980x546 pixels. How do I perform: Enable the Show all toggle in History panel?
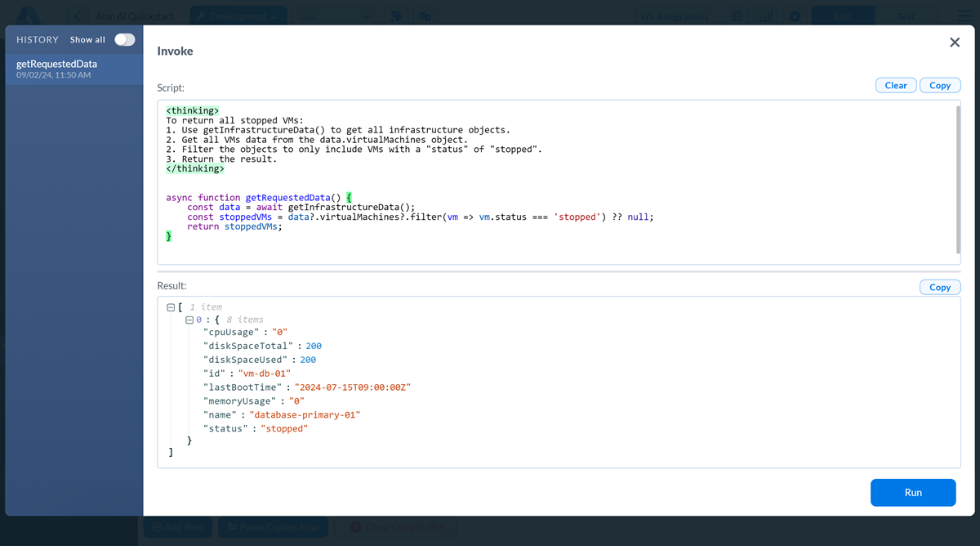tap(124, 38)
